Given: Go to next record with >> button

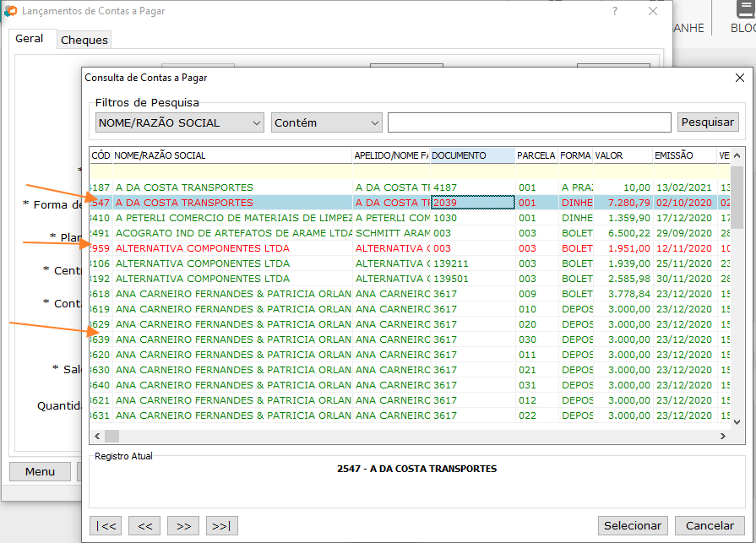Looking at the screenshot, I should click(183, 525).
